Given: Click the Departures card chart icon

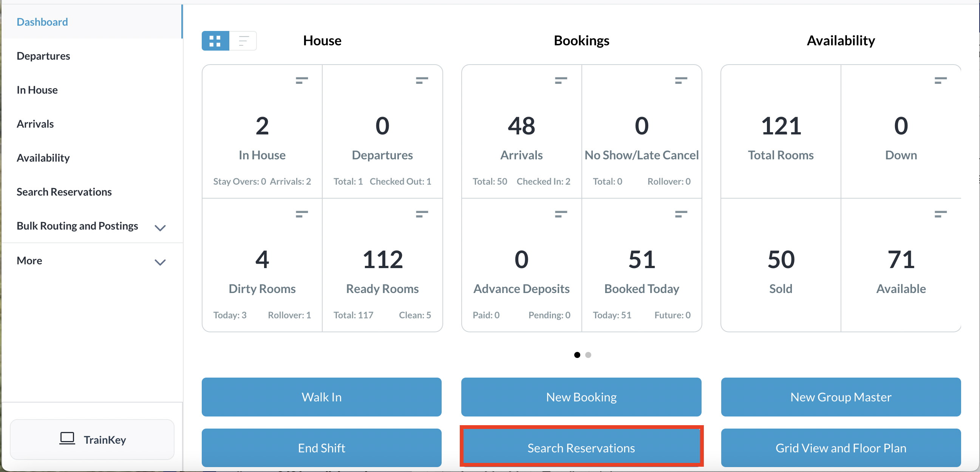Looking at the screenshot, I should click(x=422, y=80).
